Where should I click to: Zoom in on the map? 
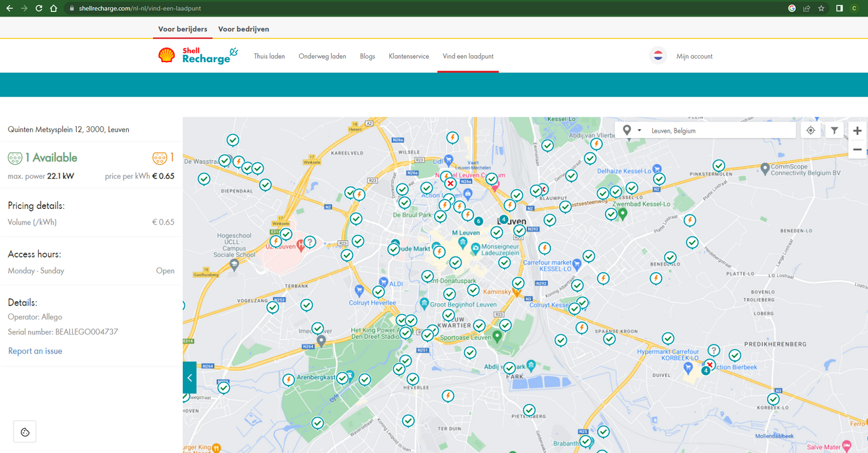pos(857,131)
